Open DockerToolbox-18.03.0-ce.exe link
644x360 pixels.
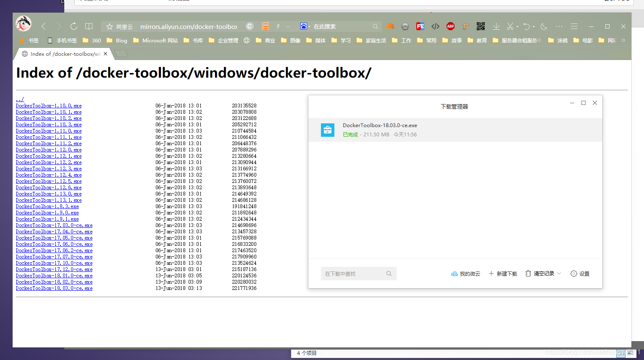(54, 288)
